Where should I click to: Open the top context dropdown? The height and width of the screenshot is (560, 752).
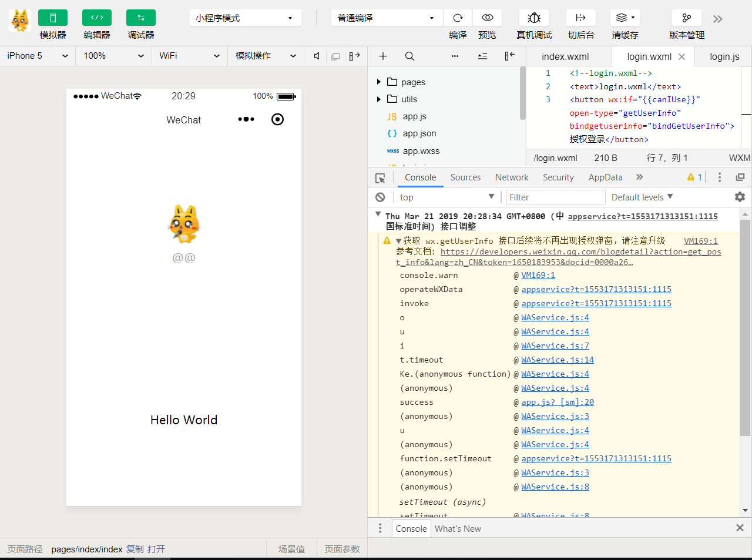coord(447,197)
